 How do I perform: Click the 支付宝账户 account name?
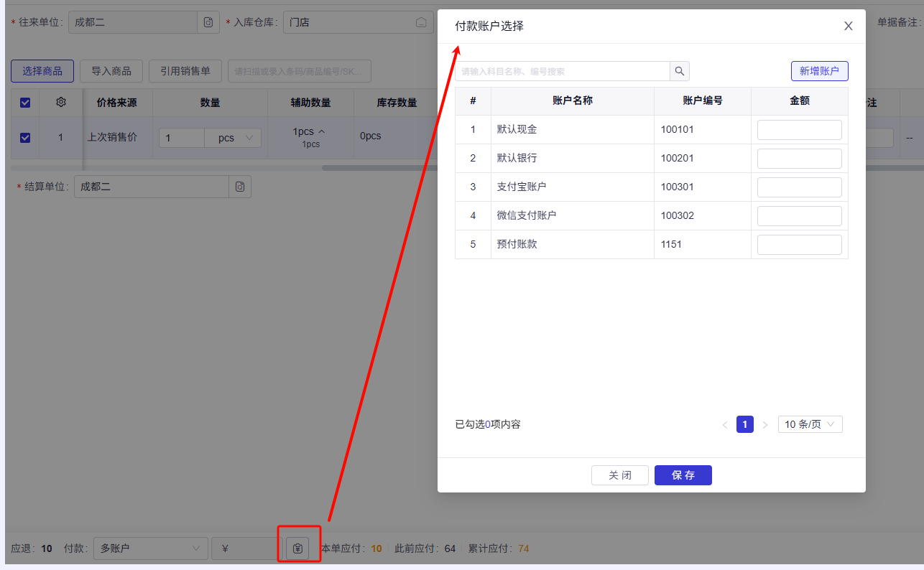coord(522,187)
